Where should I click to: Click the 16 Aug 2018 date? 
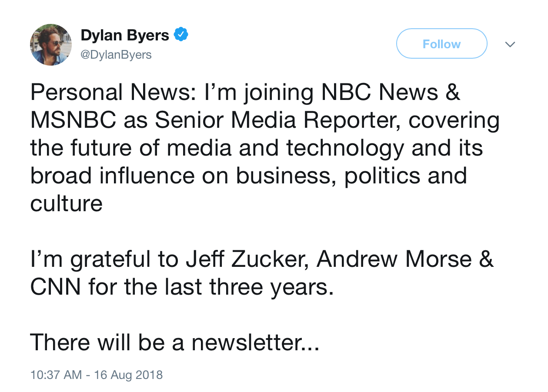click(128, 375)
